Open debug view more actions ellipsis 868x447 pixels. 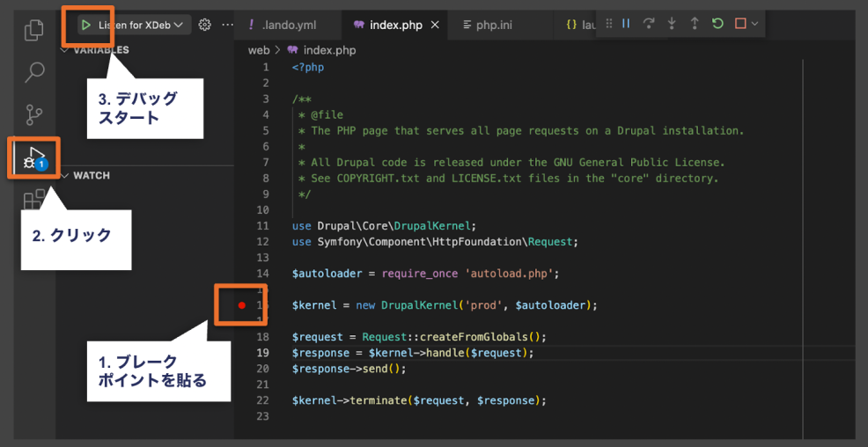(x=227, y=25)
